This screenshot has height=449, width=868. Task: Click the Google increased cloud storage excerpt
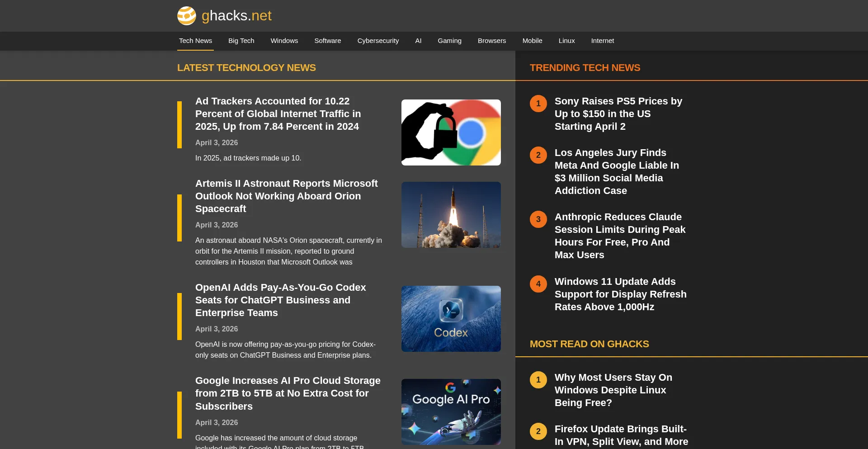[x=280, y=441]
